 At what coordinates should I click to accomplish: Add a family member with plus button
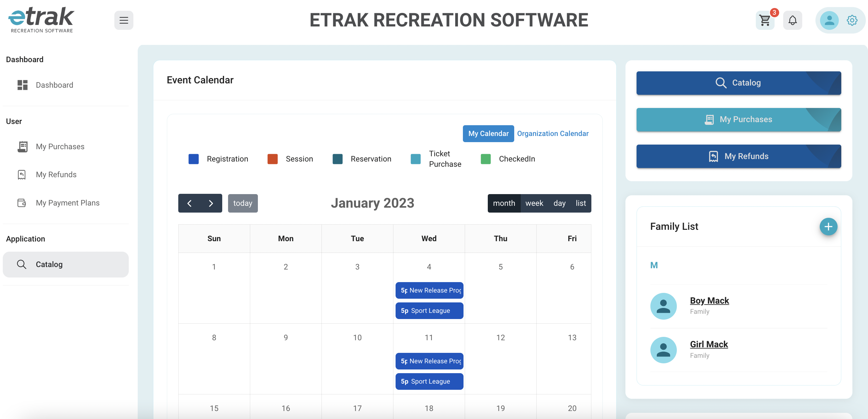point(828,226)
